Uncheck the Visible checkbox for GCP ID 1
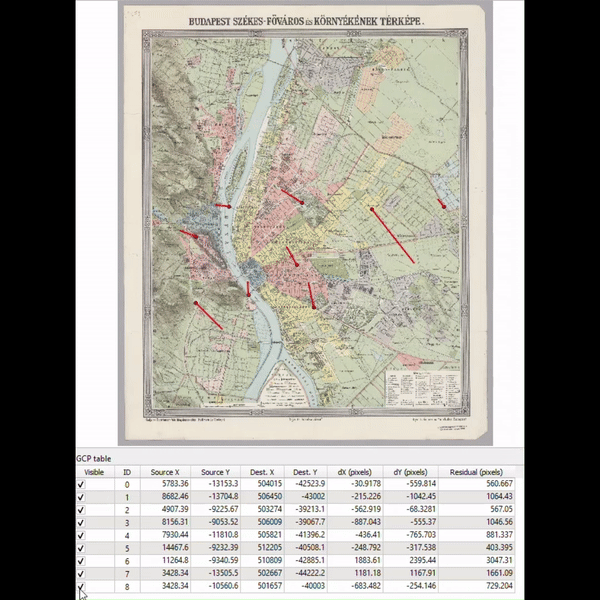The height and width of the screenshot is (600, 600). pyautogui.click(x=81, y=497)
